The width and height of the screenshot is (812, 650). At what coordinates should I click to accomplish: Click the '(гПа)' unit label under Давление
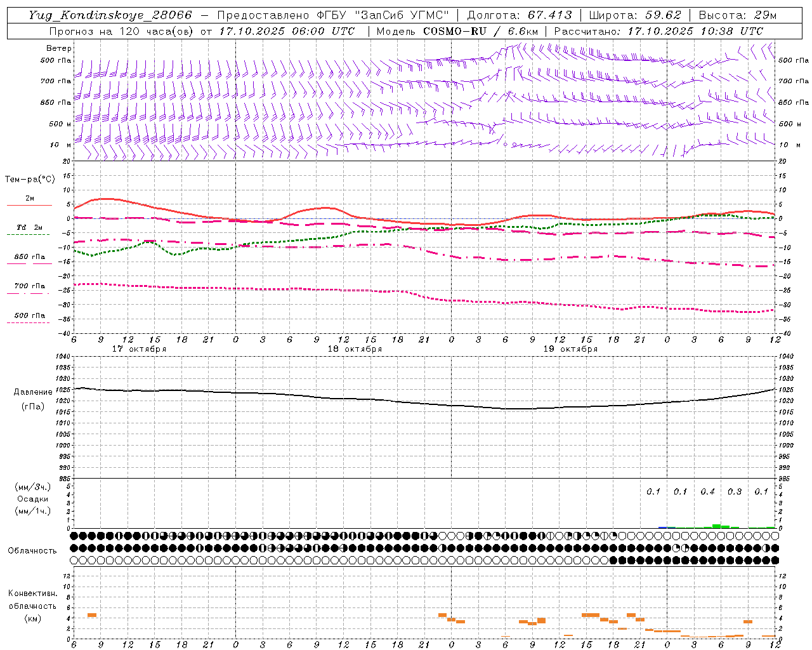[x=33, y=406]
